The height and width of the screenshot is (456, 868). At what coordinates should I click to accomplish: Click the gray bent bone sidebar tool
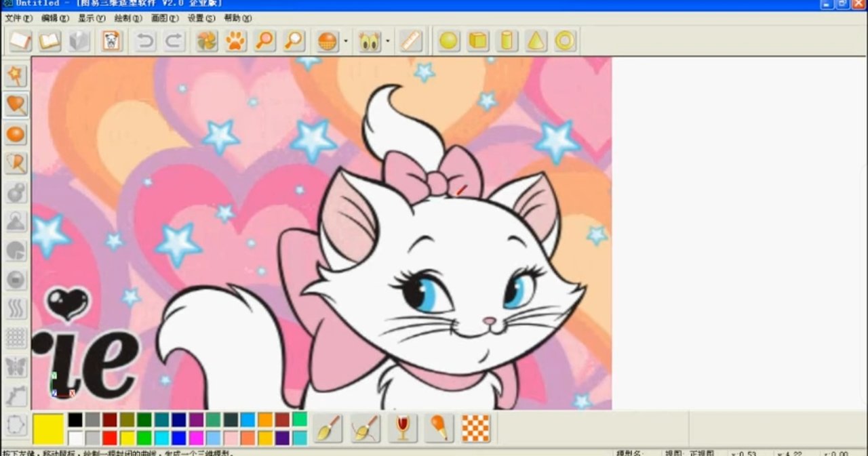click(16, 396)
